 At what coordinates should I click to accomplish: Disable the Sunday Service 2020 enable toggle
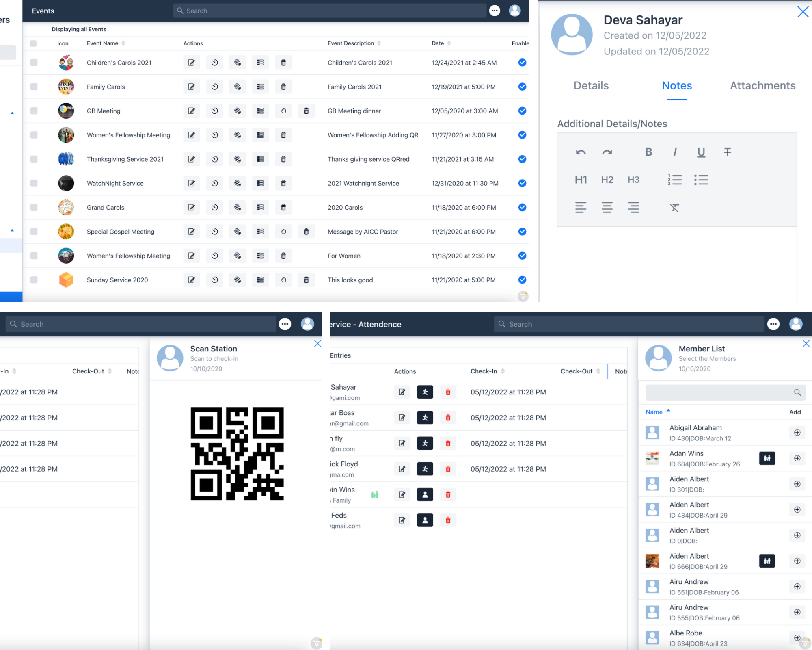(523, 280)
